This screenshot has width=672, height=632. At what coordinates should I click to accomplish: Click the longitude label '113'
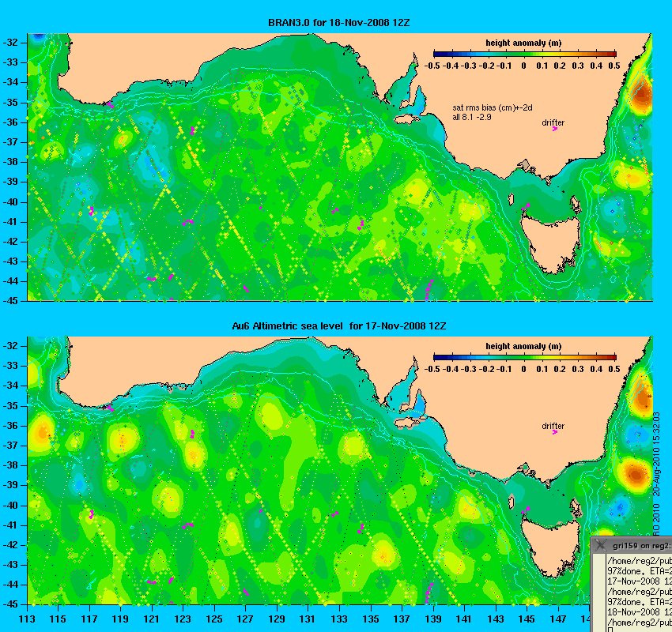pyautogui.click(x=27, y=619)
